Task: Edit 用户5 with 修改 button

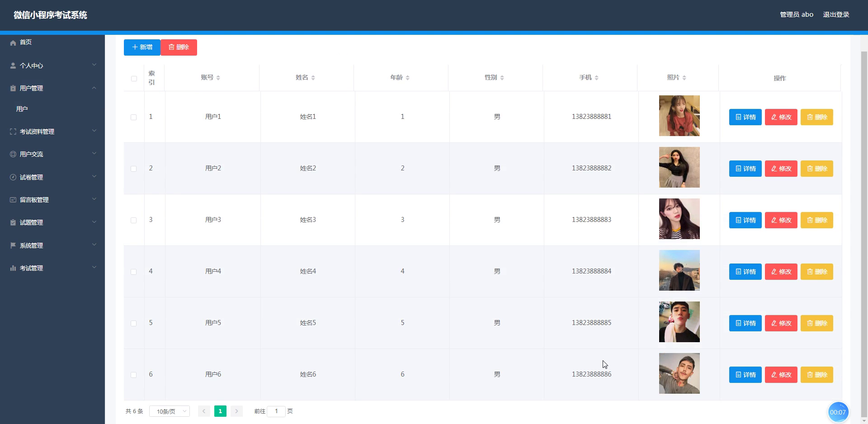Action: pyautogui.click(x=781, y=323)
